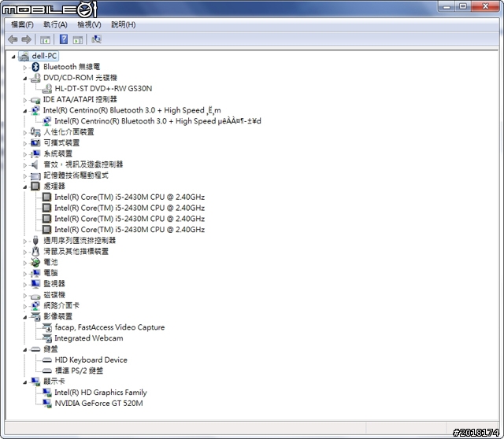Click the show/hide console tree icon
The width and height of the screenshot is (504, 439).
(x=45, y=40)
